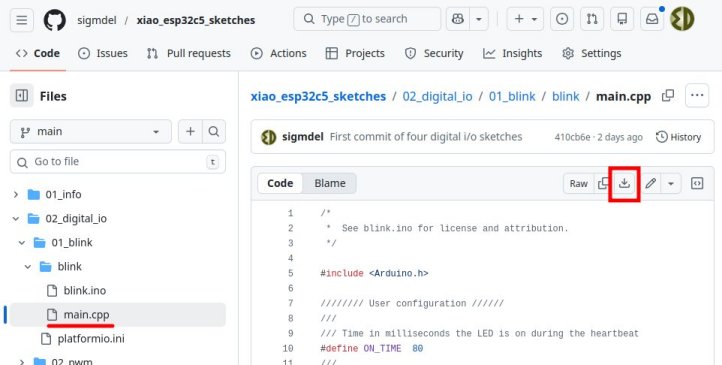
Task: Open the more file actions ellipsis menu
Action: click(x=697, y=95)
